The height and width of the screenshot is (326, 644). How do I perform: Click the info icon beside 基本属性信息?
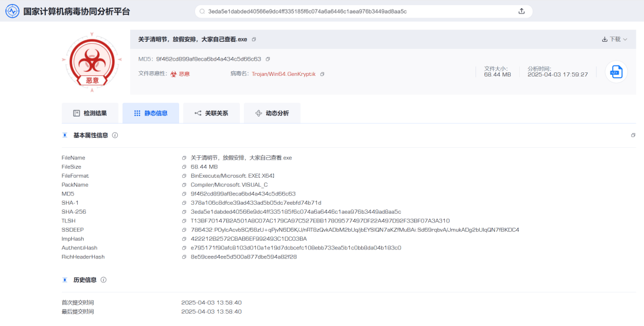[115, 135]
